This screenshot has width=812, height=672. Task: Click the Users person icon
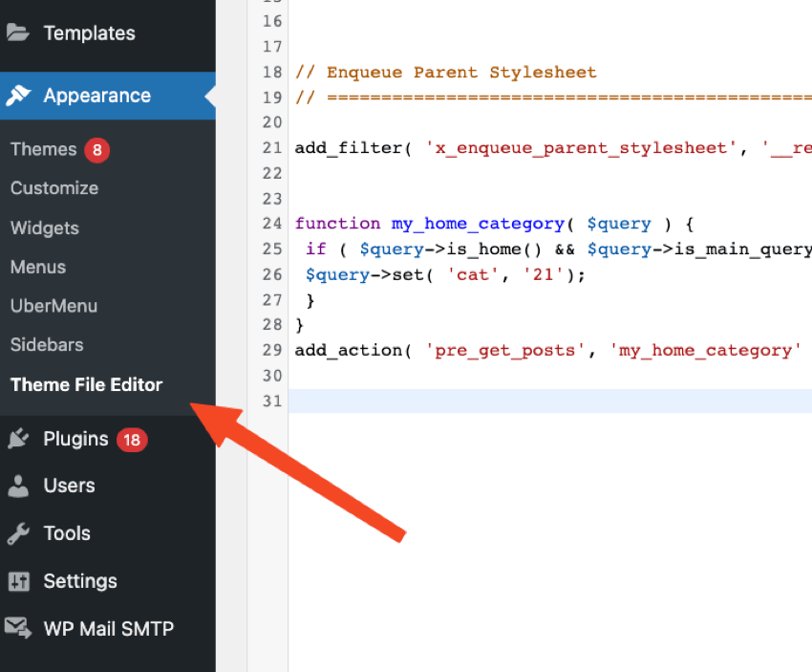(18, 486)
